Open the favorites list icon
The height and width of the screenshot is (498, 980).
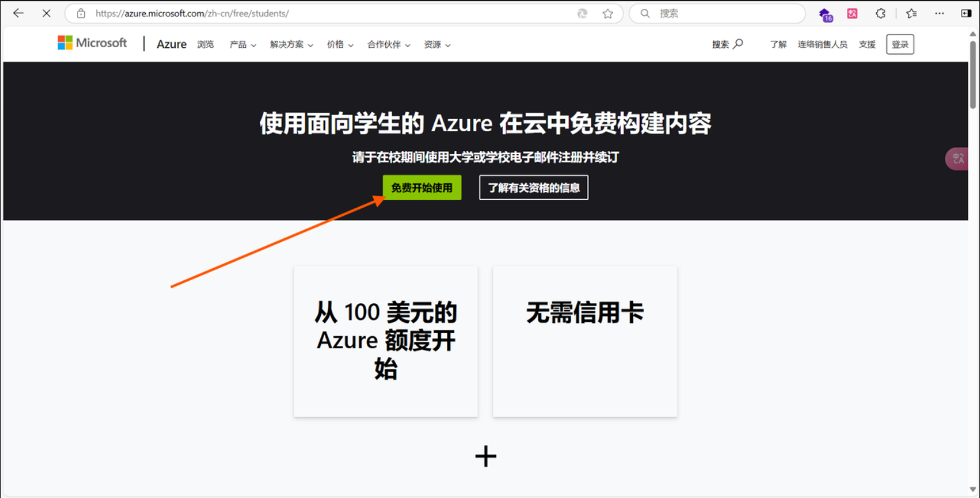(911, 13)
